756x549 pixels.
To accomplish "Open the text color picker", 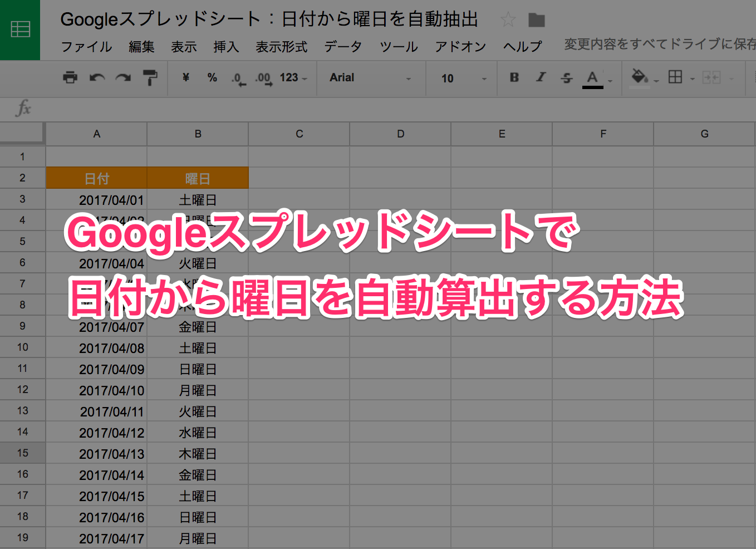I will (x=593, y=78).
